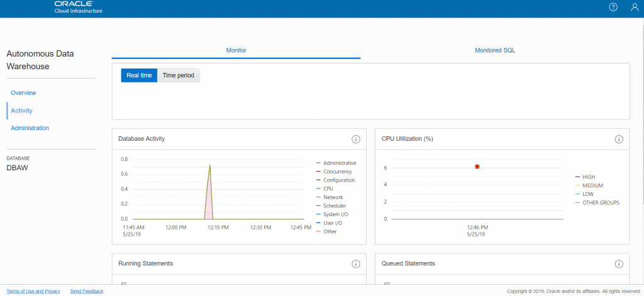Toggle MEDIUM group in CPU legend
This screenshot has height=296, width=644.
[x=589, y=185]
